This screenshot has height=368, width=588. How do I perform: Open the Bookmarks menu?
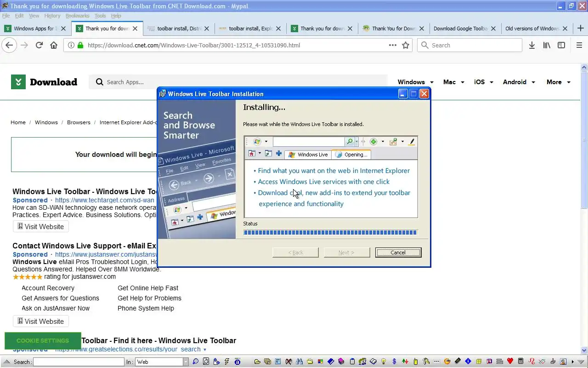tap(77, 16)
